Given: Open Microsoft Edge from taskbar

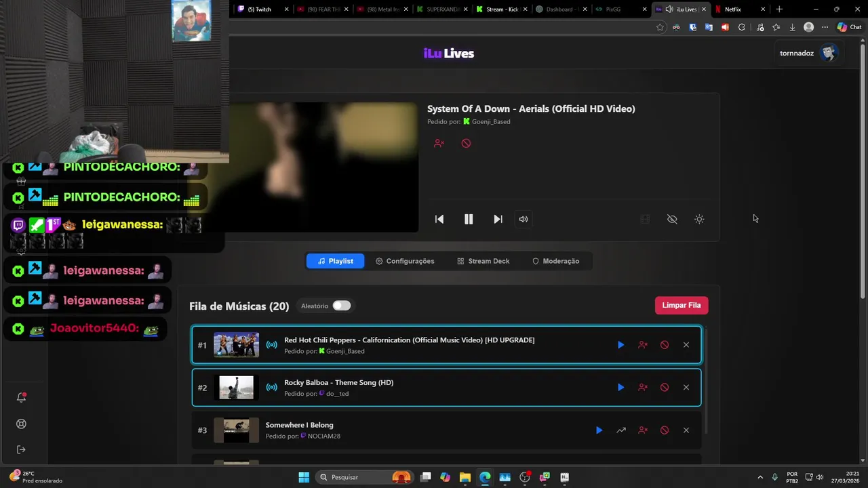Looking at the screenshot, I should [485, 477].
